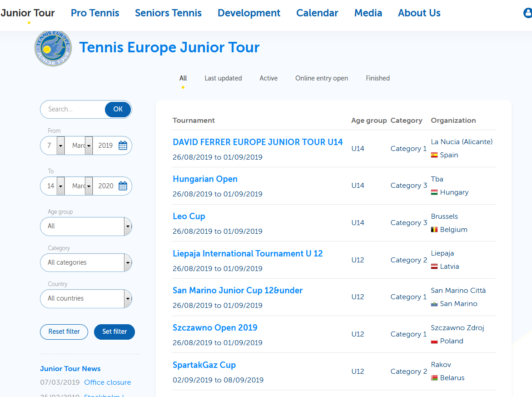Open San Marino Junior Cup 12&under
Viewport: 532px width, 397px height.
[x=238, y=291]
